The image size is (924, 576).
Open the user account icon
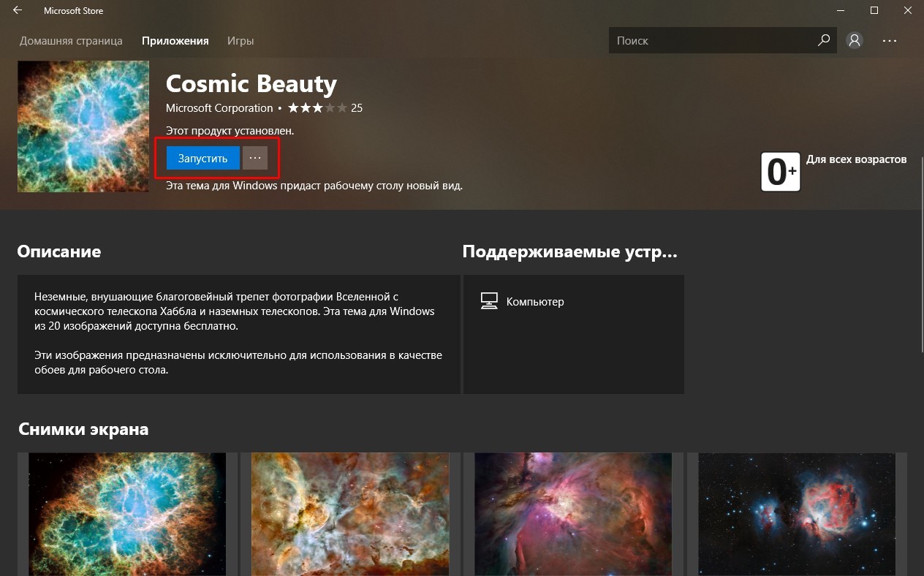coord(854,41)
